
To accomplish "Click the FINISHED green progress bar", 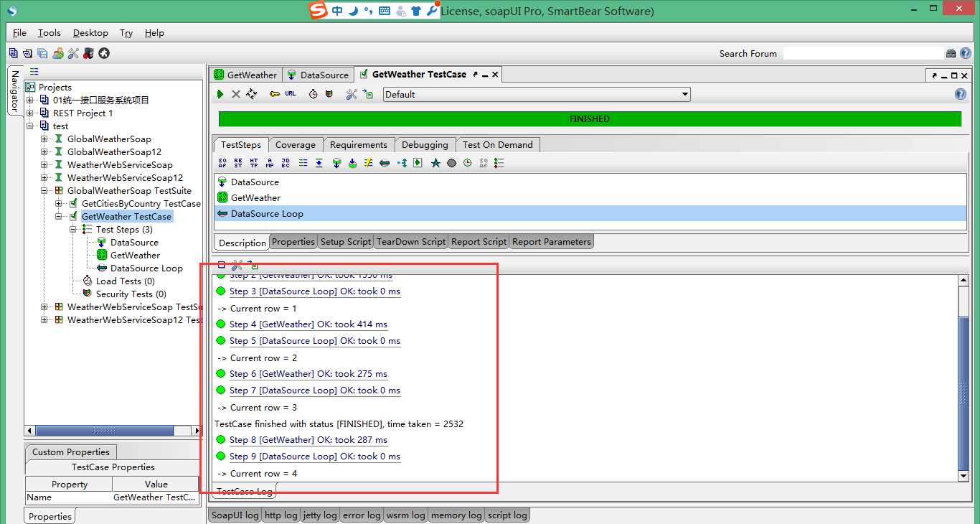I will tap(590, 119).
